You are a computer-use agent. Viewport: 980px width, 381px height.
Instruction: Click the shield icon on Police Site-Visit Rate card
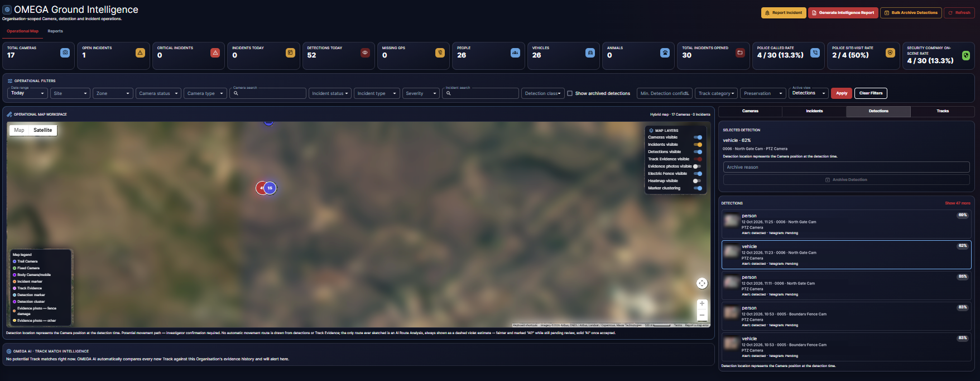coord(890,53)
